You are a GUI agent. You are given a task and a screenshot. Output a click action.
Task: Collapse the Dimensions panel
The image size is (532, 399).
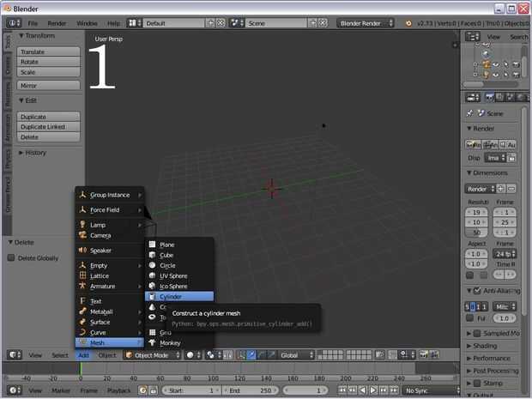[x=487, y=173]
